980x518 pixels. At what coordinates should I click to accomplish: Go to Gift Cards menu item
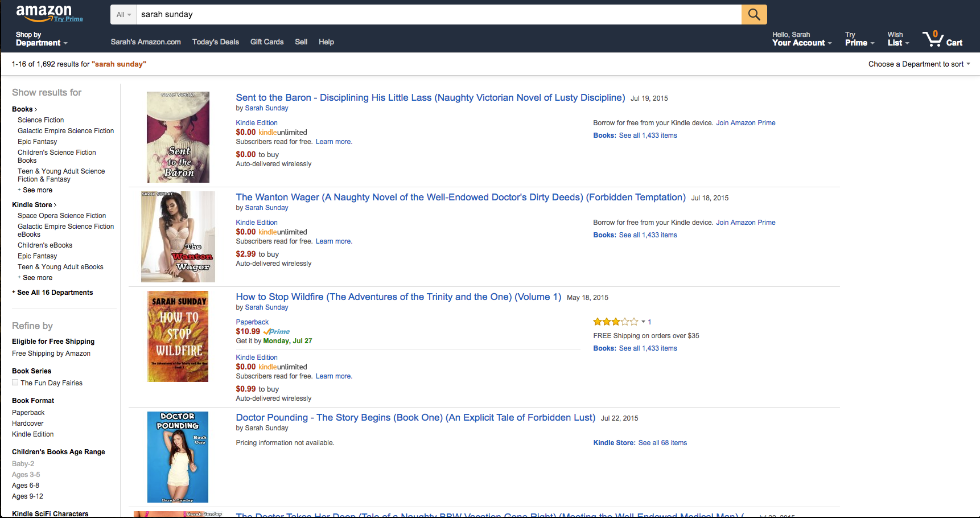267,42
